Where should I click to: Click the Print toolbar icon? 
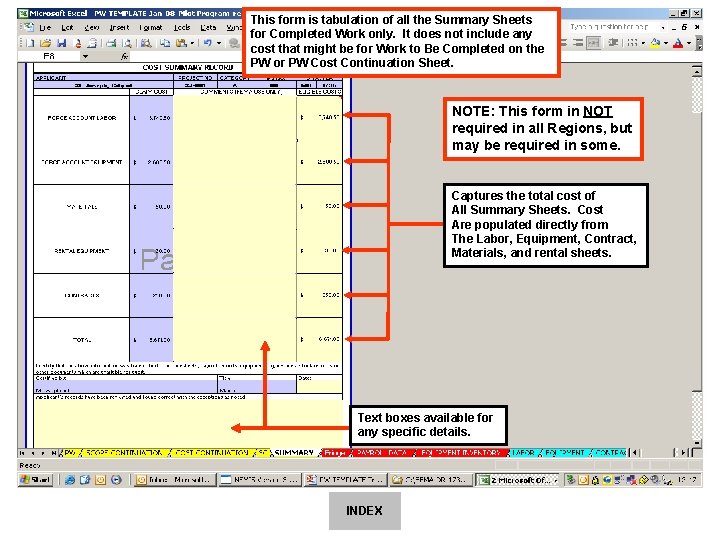pyautogui.click(x=111, y=43)
